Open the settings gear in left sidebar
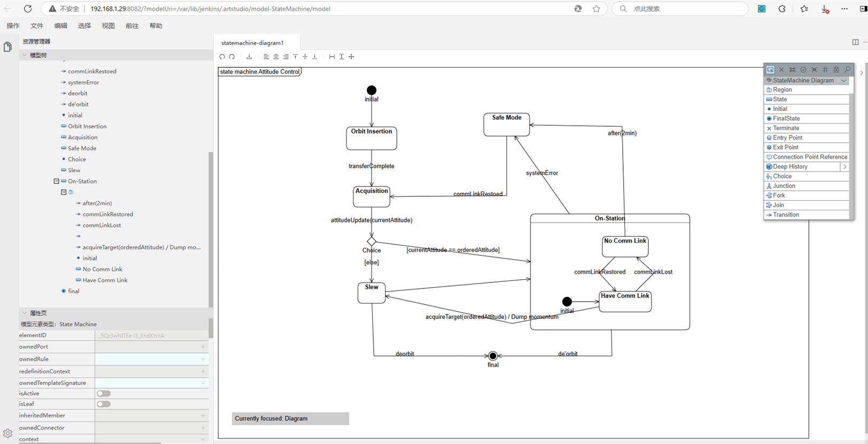 click(7, 433)
